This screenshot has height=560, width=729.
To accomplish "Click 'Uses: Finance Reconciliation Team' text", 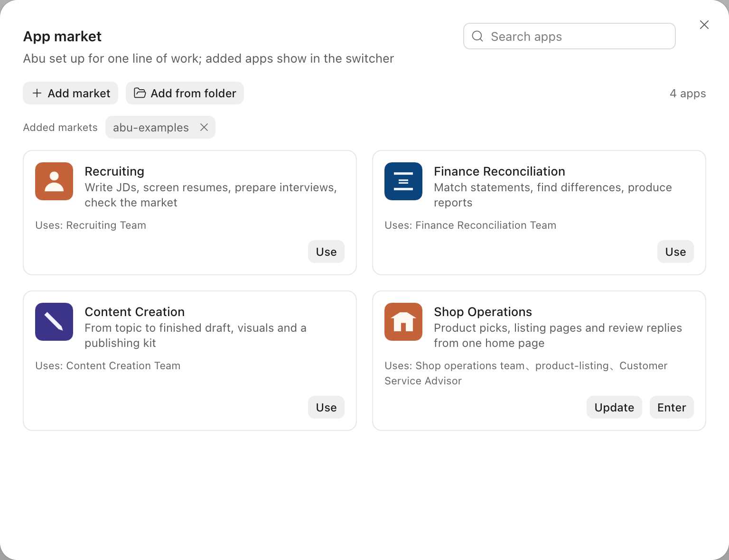I will (470, 225).
